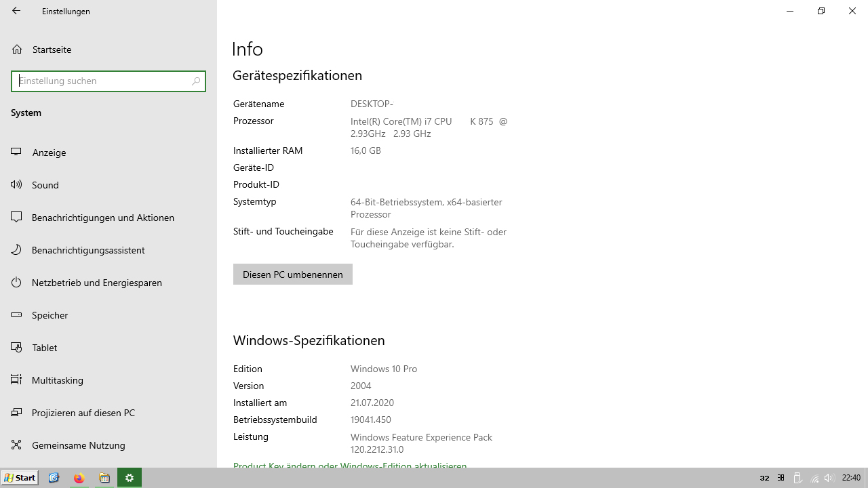Restore down the Einstellungen window
The height and width of the screenshot is (488, 868).
[x=821, y=11]
